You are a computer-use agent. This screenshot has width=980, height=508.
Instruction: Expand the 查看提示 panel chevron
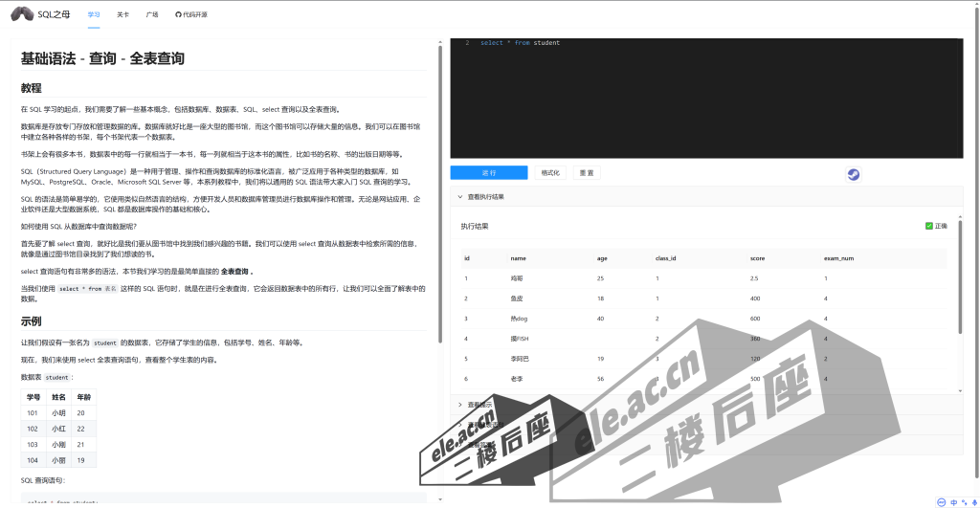coord(460,405)
